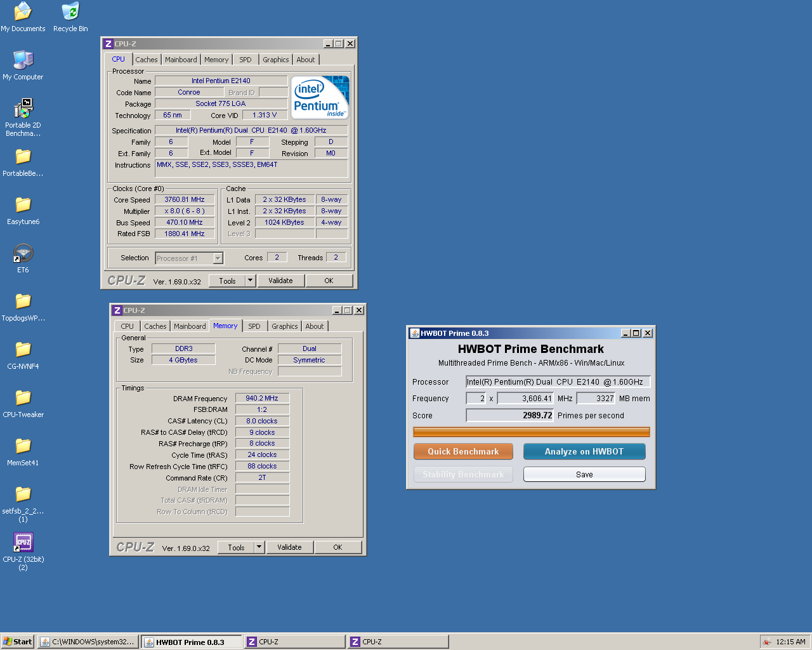Switch to CPU tab in lower CPU-Z

[128, 326]
